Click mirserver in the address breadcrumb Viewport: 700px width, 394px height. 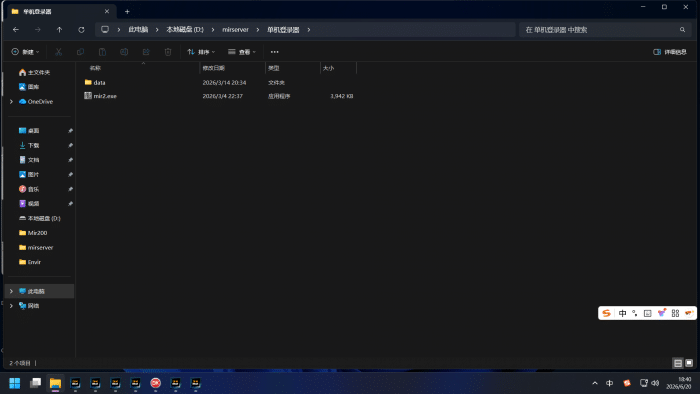pos(235,29)
